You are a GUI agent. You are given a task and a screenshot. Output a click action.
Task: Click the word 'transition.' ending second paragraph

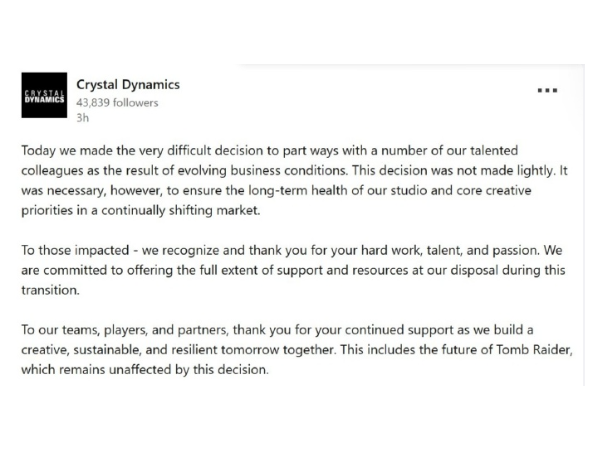50,290
